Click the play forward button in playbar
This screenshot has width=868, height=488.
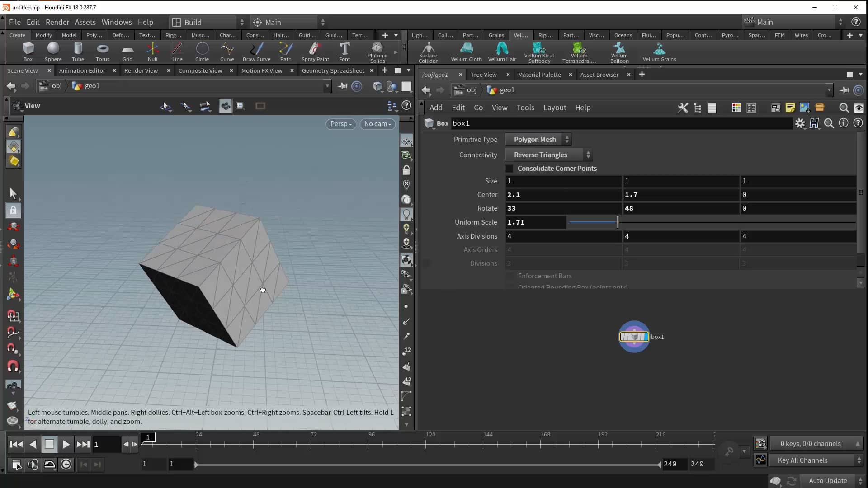[66, 444]
